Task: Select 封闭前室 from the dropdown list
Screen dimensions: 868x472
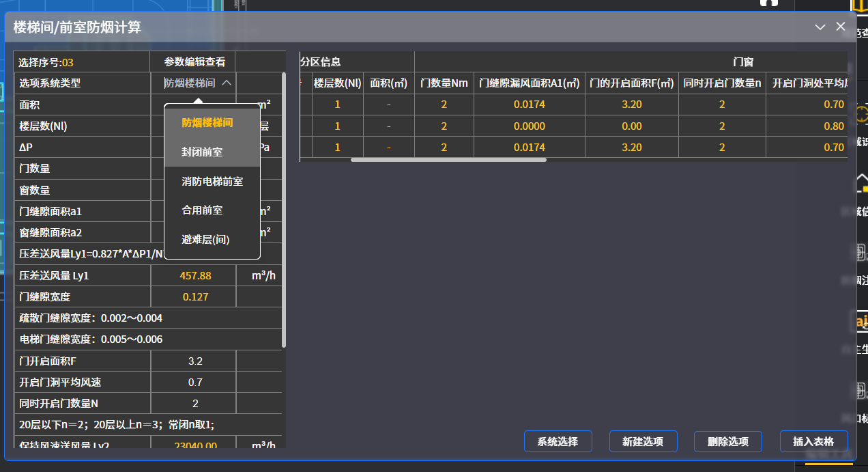Action: coord(202,152)
